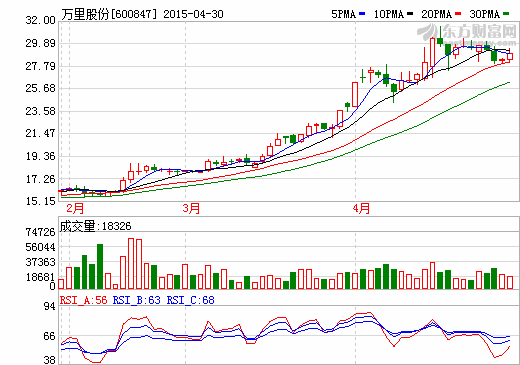This screenshot has height=365, width=520.
Task: Click the 19.36 price axis label
Action: coord(40,156)
